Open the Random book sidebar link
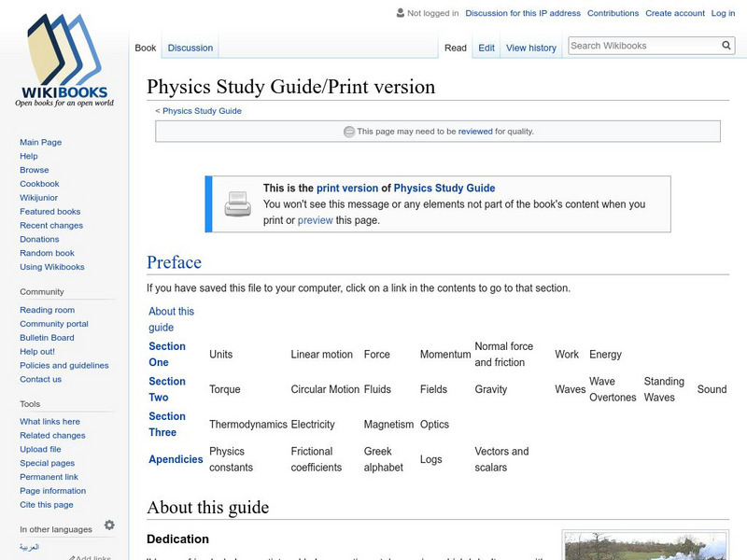 pos(47,252)
